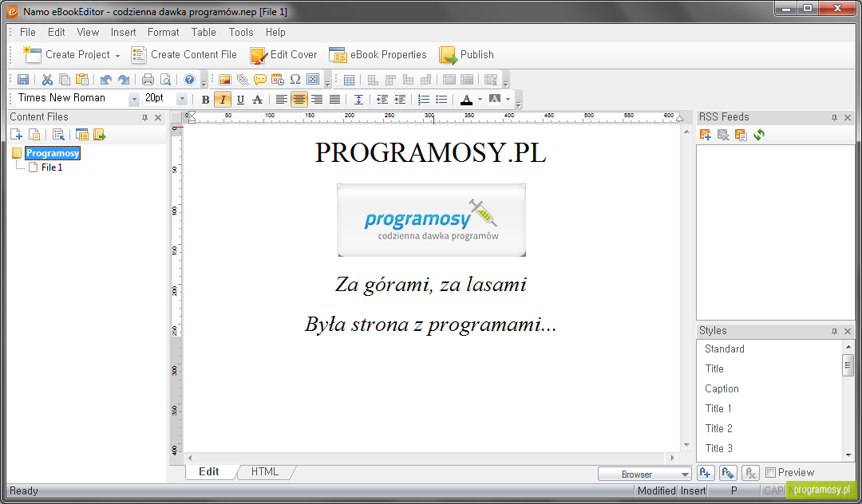This screenshot has height=504, width=862.
Task: Click the Save icon in the toolbar
Action: click(x=23, y=80)
